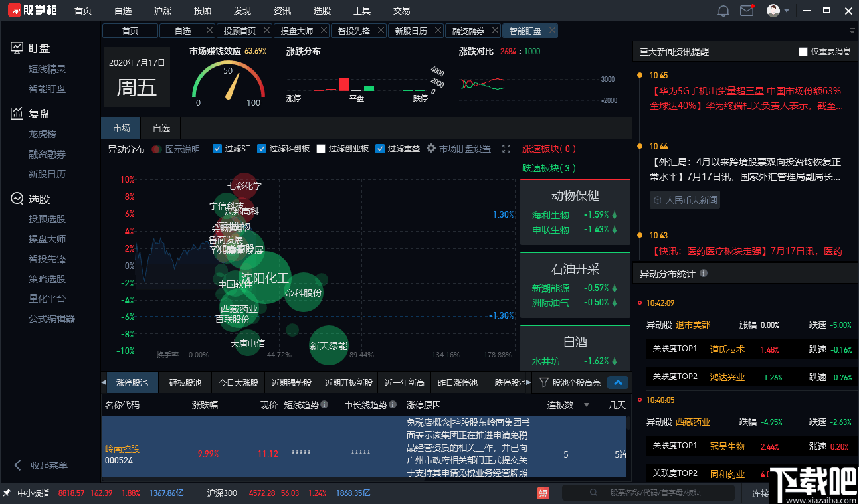Close the 融资融券 tab

[x=495, y=31]
